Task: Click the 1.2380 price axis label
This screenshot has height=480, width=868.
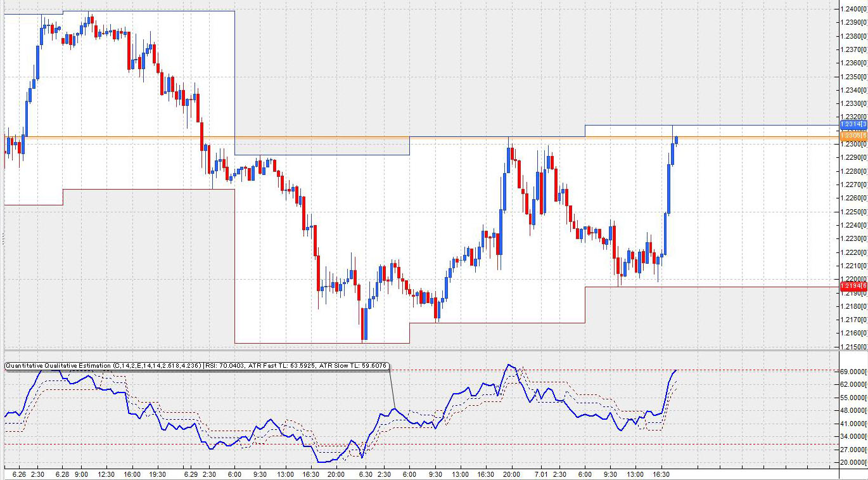Action: point(855,36)
